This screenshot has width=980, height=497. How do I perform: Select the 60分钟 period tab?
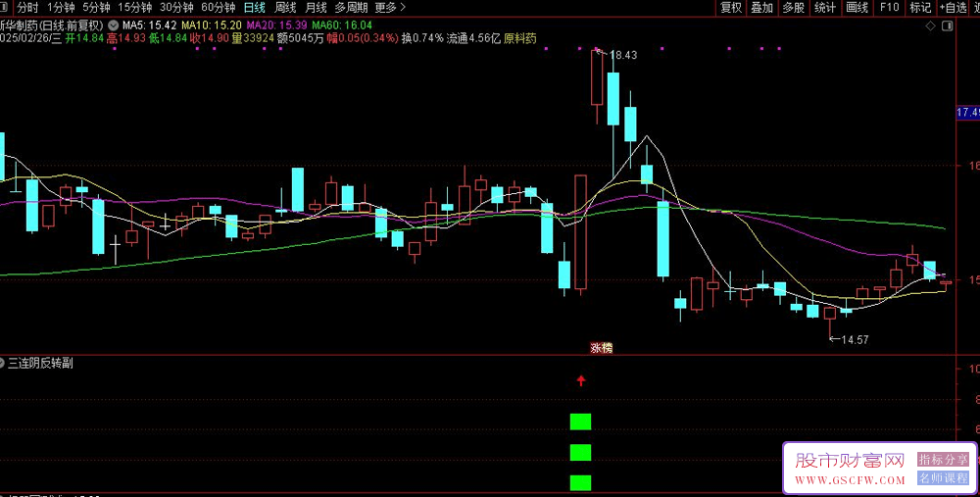(x=219, y=8)
